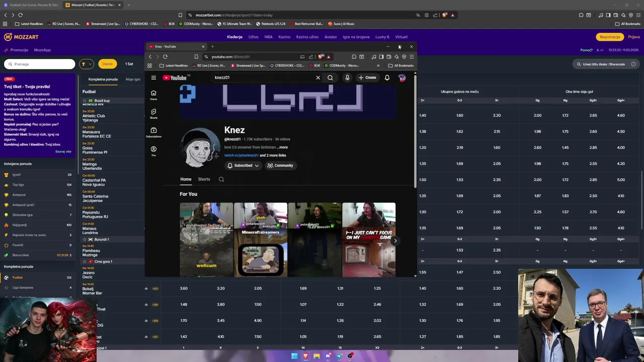This screenshot has width=644, height=362.
Task: Toggle text size A +/- on Mozzart
Action: tap(600, 50)
